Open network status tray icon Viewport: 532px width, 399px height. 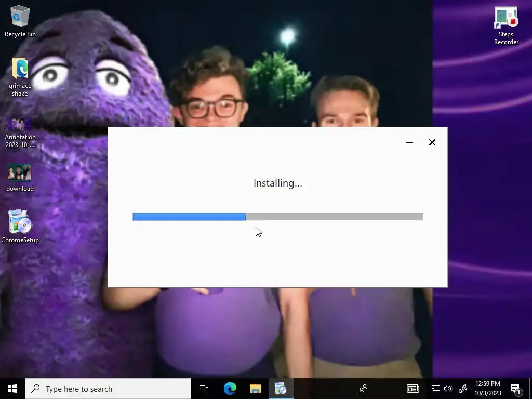pos(436,389)
